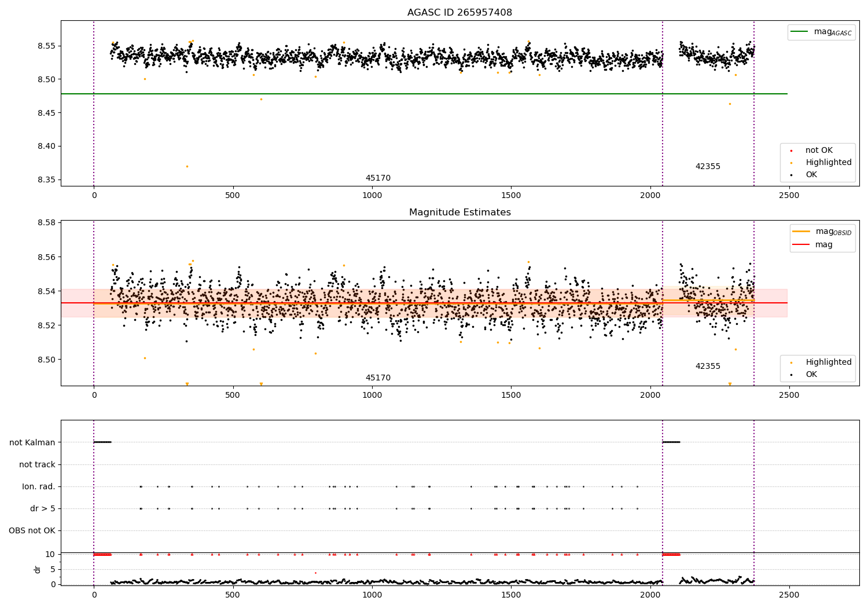Click the rotated 'dr' y-axis label
868x608 pixels.
[x=38, y=569]
